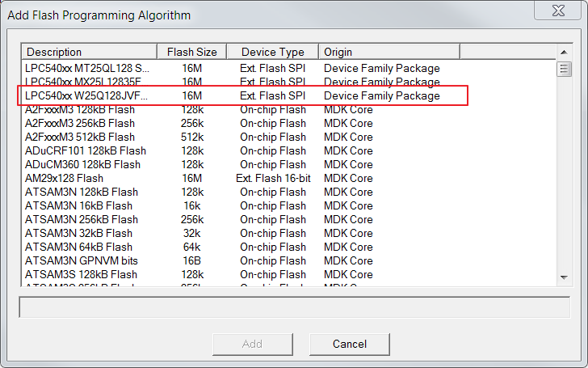Click the Cancel button
The height and width of the screenshot is (368, 588).
(x=350, y=344)
